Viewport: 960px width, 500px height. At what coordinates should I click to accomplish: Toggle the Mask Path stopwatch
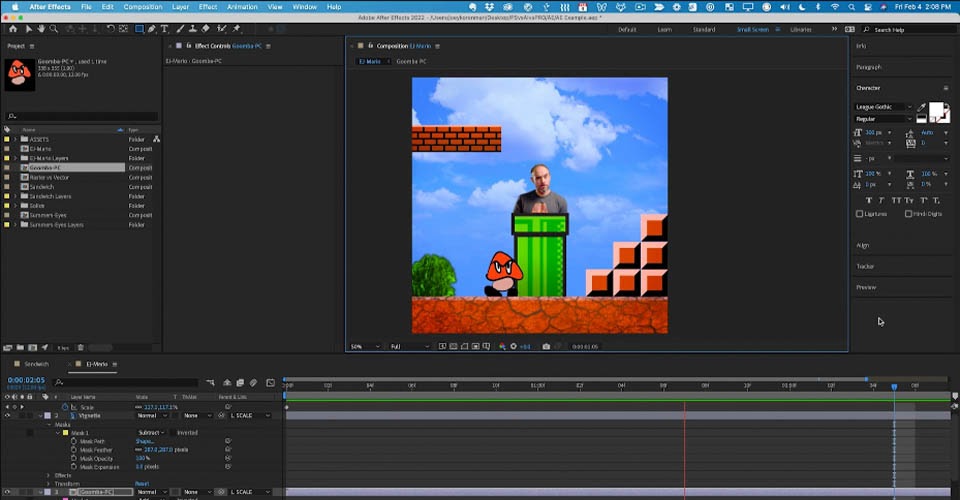click(x=73, y=441)
